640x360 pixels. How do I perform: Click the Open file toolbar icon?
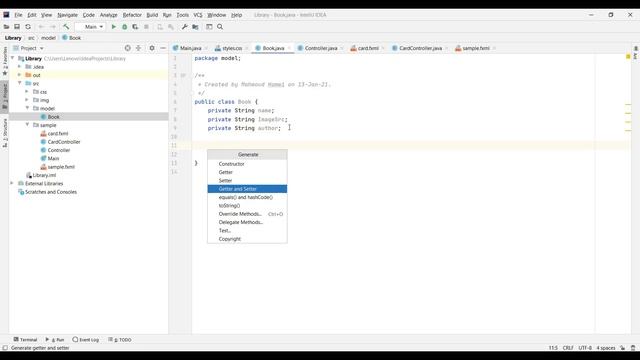pos(6,27)
